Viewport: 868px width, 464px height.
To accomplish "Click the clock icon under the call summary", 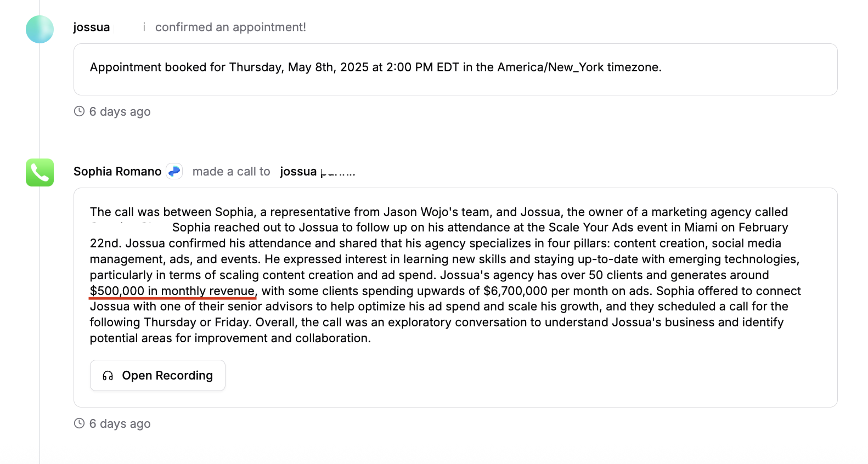I will [80, 423].
